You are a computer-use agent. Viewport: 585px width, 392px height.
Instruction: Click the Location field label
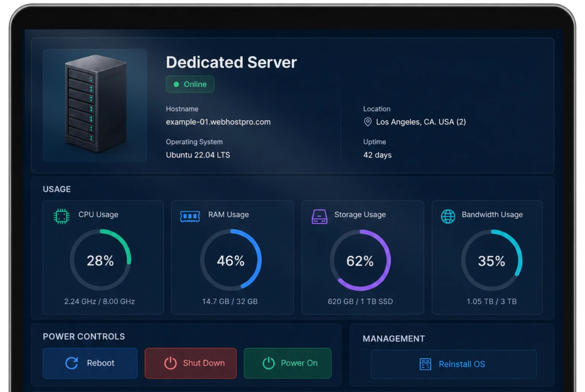377,109
